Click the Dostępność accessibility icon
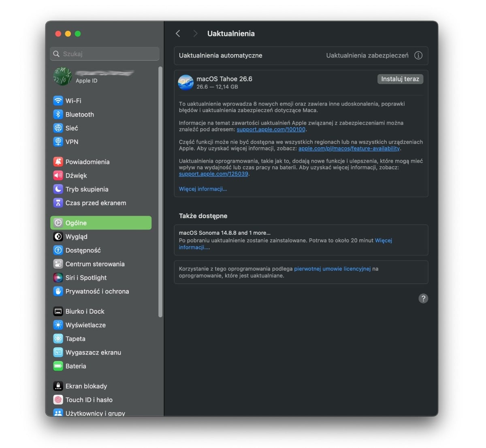The height and width of the screenshot is (448, 486). pos(58,250)
